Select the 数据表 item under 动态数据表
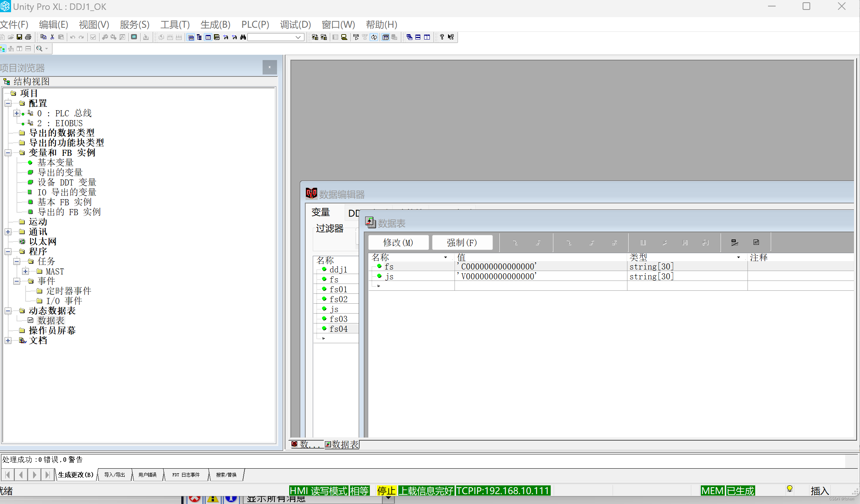 [x=51, y=320]
